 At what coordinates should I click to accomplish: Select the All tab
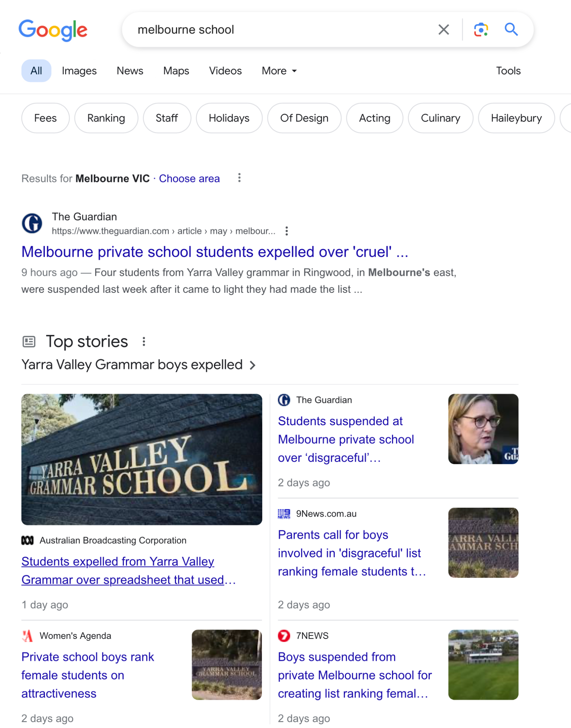(x=36, y=71)
